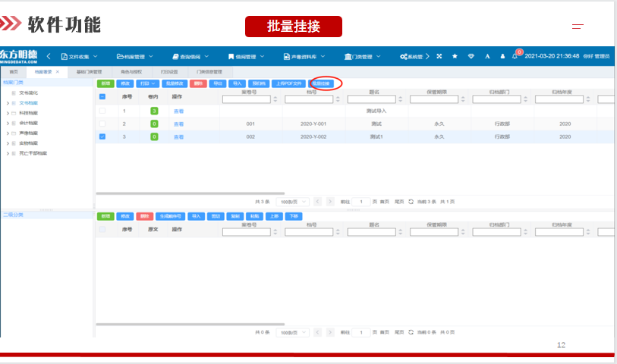The image size is (617, 364).
Task: Open the 档案管理 menu
Action: coord(134,57)
